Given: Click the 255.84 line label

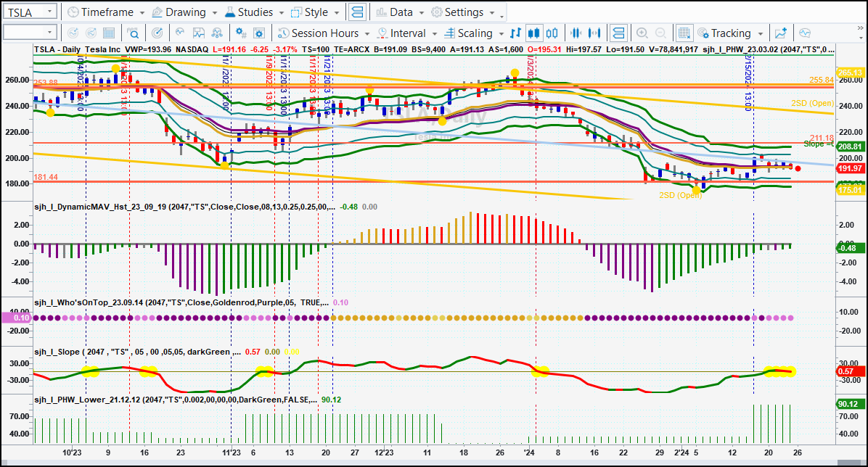Looking at the screenshot, I should (821, 80).
